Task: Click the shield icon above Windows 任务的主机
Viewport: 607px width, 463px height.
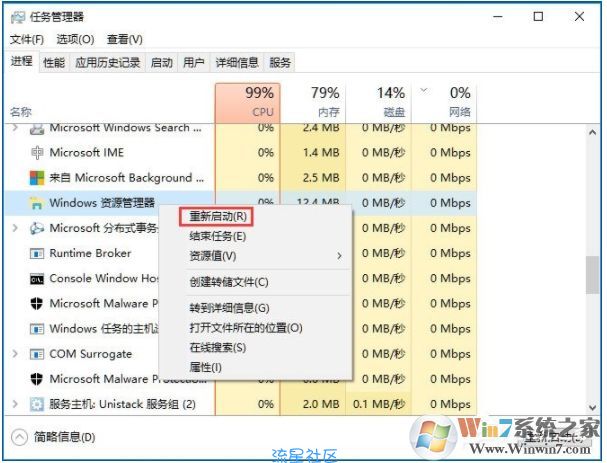Action: coord(37,304)
